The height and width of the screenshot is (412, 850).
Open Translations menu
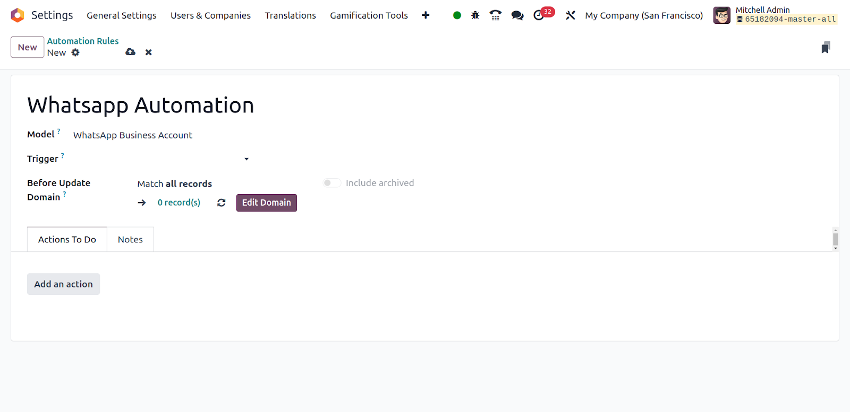pos(290,16)
